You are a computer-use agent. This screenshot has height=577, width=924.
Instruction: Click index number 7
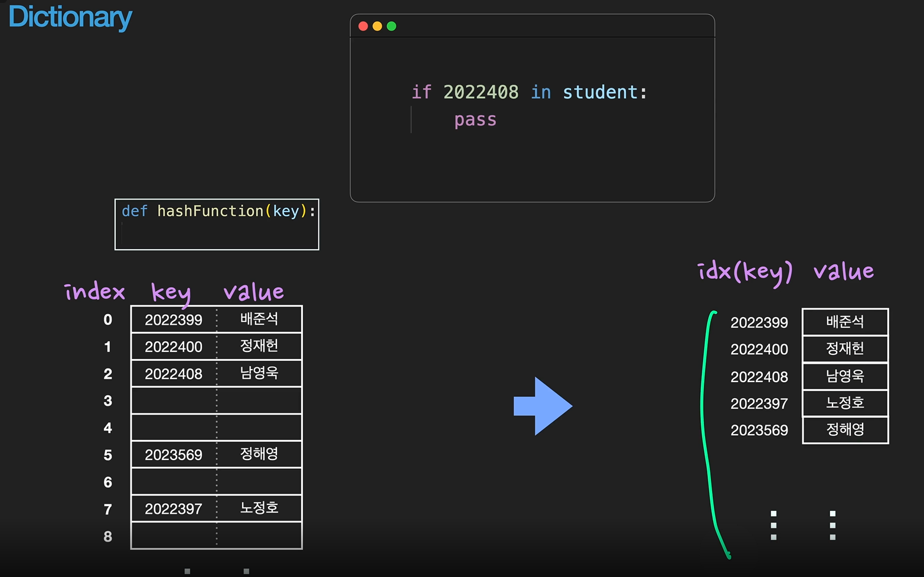tap(107, 510)
